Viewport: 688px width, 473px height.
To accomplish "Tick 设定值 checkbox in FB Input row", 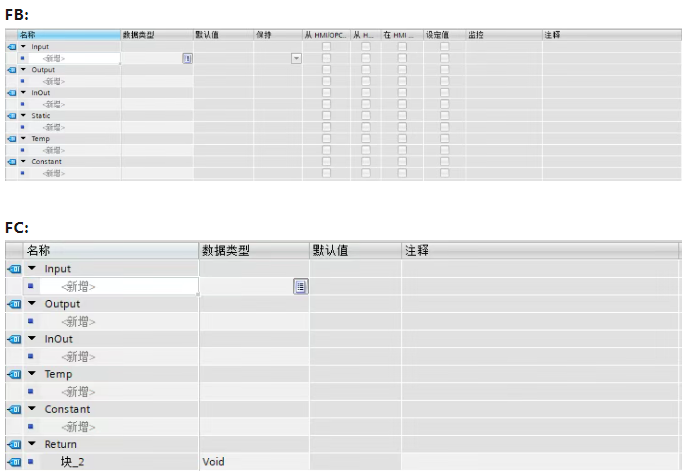I will (444, 47).
